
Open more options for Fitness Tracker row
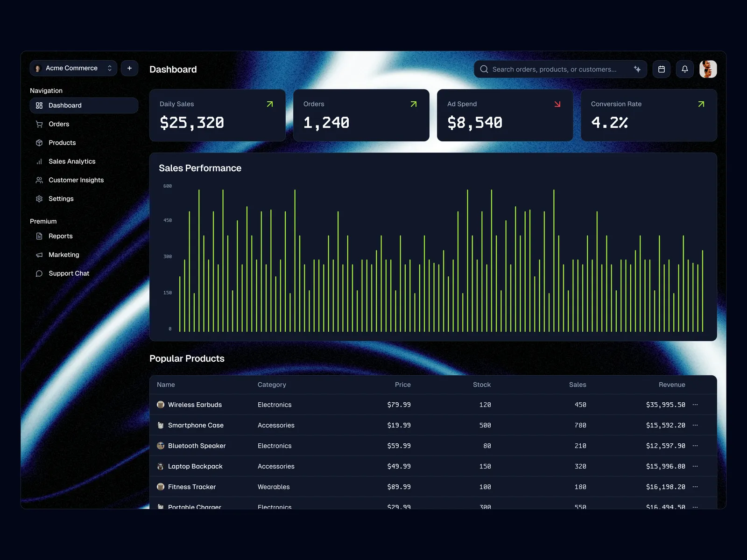point(695,487)
